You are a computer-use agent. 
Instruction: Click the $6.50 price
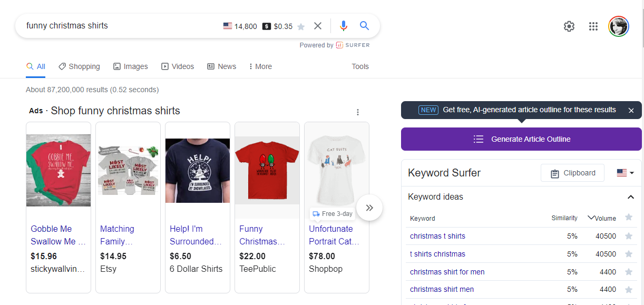tap(181, 256)
